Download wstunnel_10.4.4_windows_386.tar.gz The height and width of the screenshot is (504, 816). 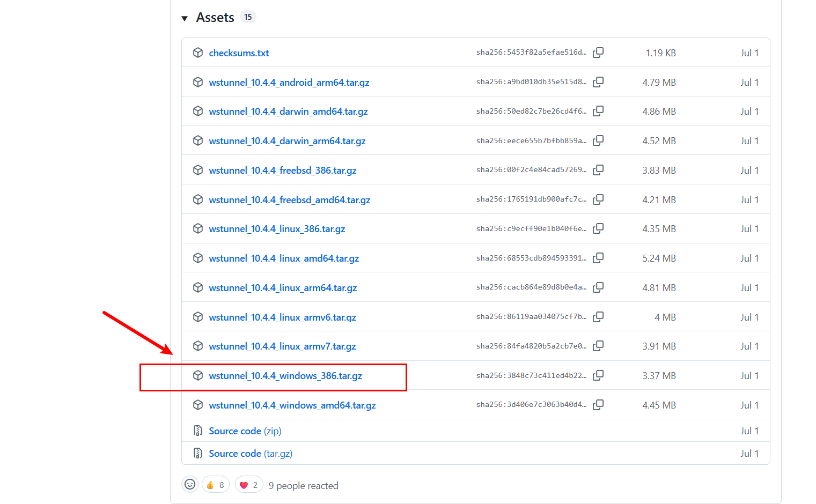(x=285, y=376)
